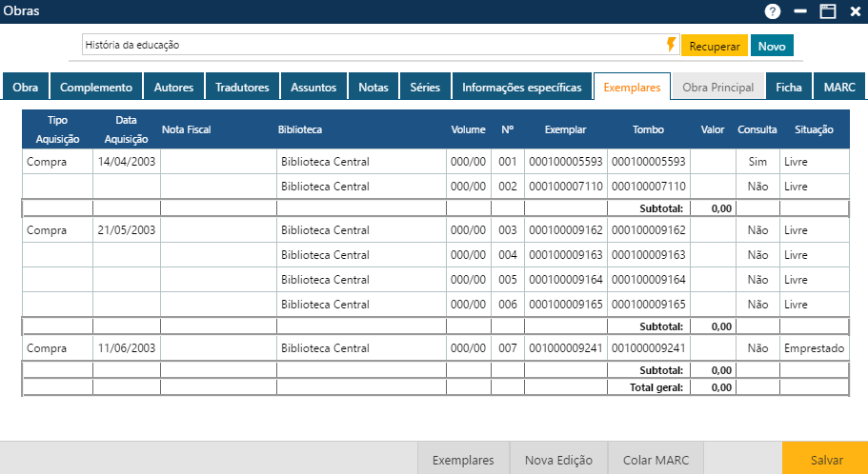
Task: Select the Autores tab
Action: coord(173,88)
